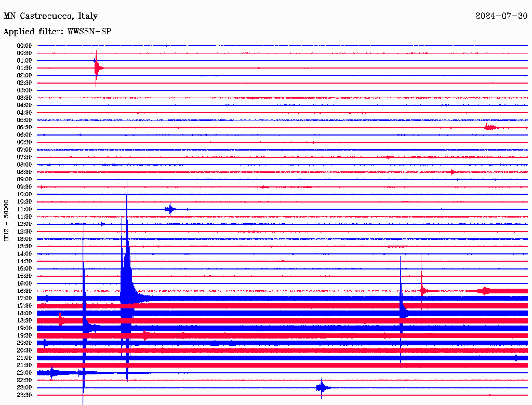The height and width of the screenshot is (405, 532).
Task: Select the 00:00 time label
Action: (24, 46)
